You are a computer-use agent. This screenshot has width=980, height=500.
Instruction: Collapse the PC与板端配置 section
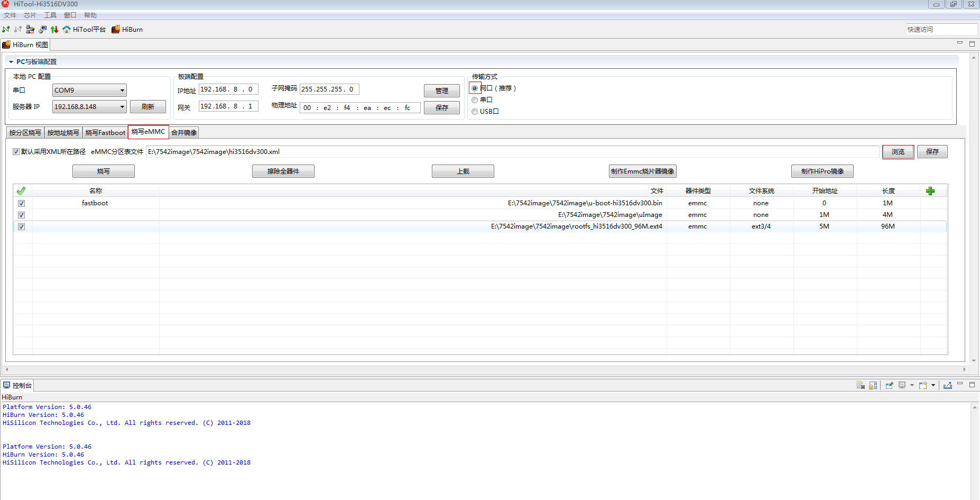tap(11, 62)
